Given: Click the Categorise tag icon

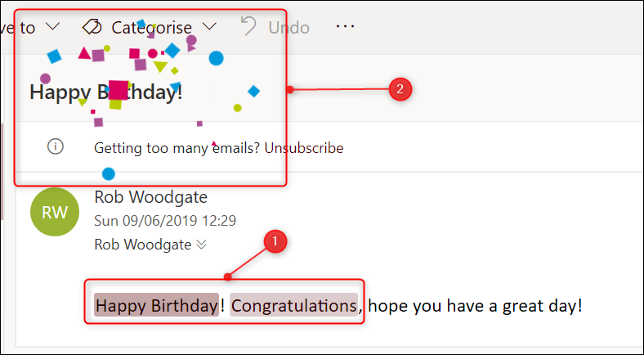Looking at the screenshot, I should (92, 27).
